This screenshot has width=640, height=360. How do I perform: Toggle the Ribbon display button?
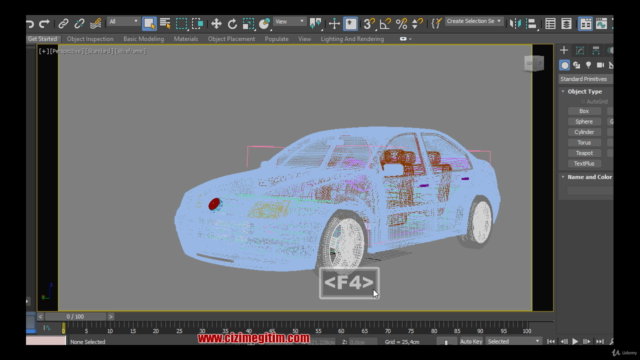585,24
